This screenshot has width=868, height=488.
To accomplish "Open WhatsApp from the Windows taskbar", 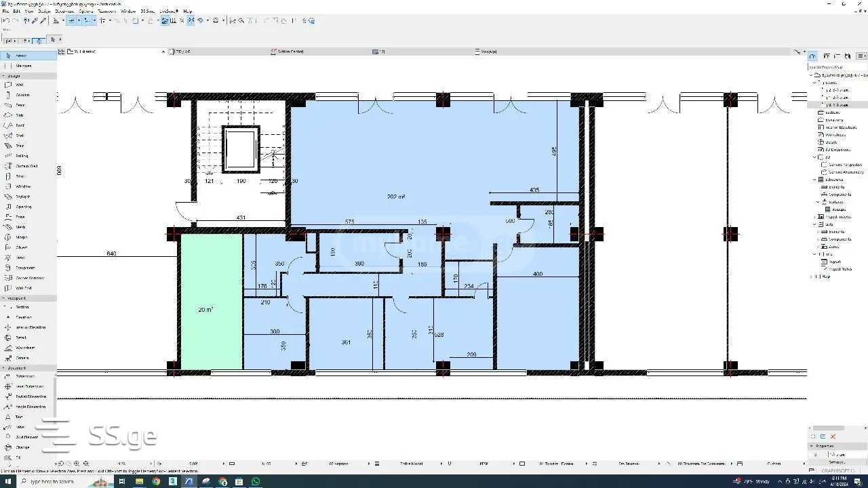I will click(256, 481).
